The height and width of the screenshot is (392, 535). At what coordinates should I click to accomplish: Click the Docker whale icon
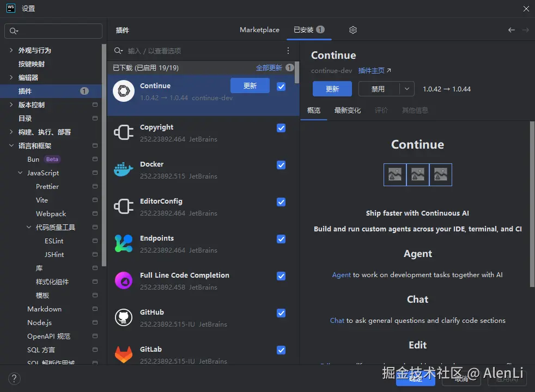pyautogui.click(x=124, y=169)
